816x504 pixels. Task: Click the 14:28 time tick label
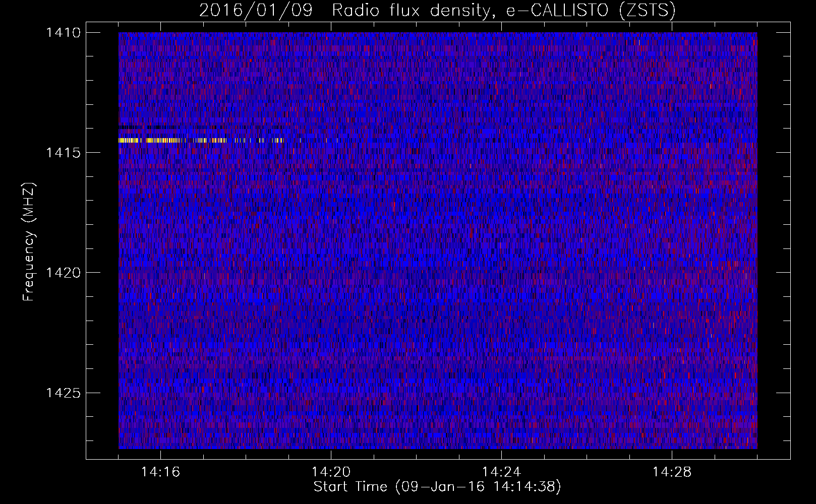pos(672,472)
